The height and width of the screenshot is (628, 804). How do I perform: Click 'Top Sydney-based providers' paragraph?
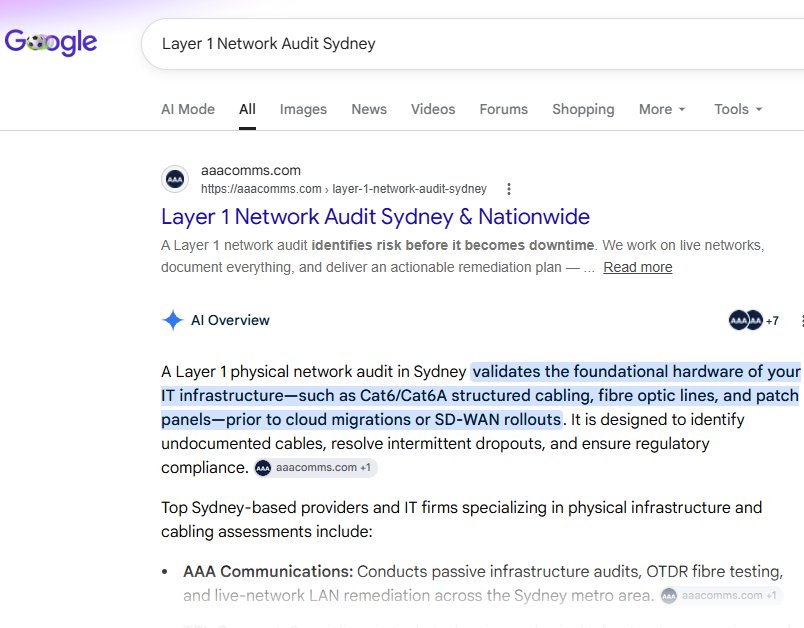(x=461, y=519)
